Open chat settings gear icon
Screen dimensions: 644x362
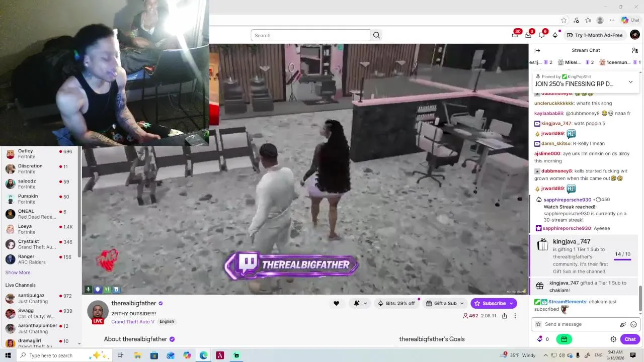tap(613, 339)
